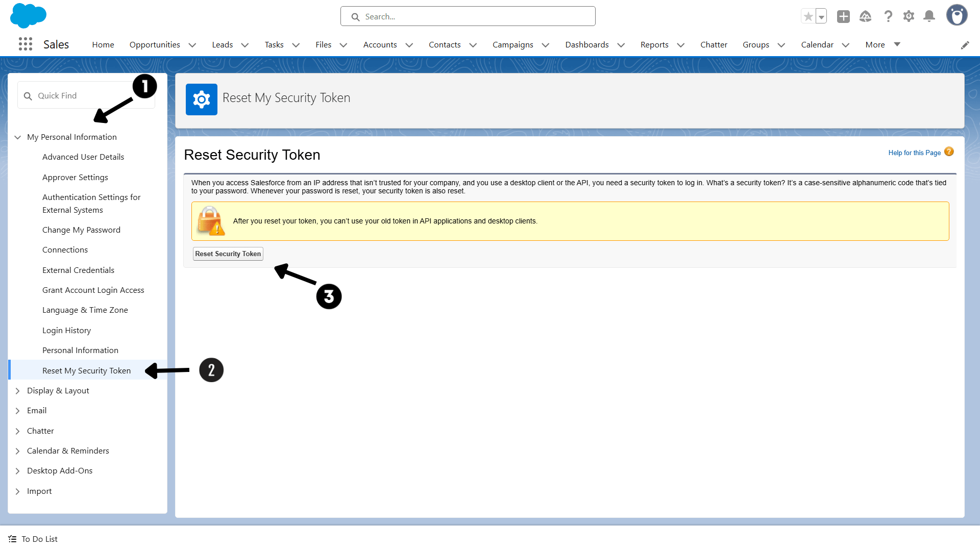
Task: Open the favorites list dropdown arrow
Action: pyautogui.click(x=821, y=17)
